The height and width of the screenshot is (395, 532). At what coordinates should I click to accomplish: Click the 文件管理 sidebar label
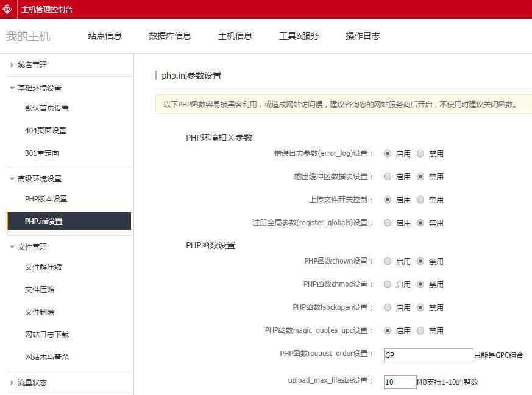click(x=32, y=247)
